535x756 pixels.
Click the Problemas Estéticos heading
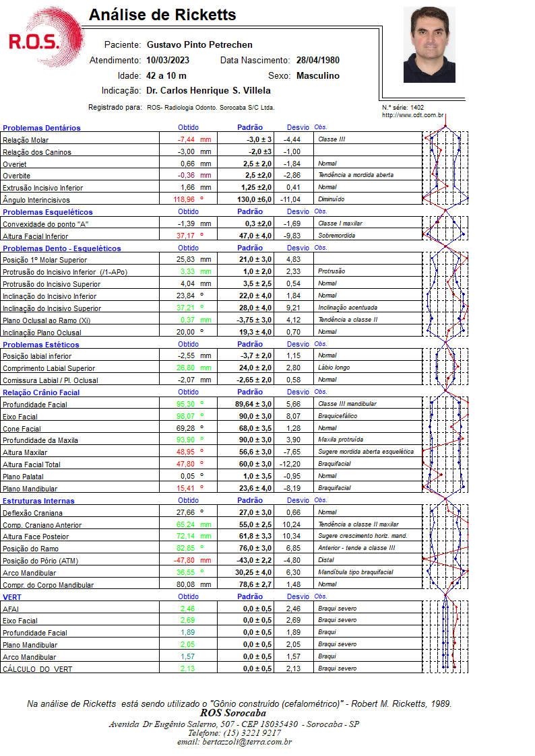click(40, 344)
